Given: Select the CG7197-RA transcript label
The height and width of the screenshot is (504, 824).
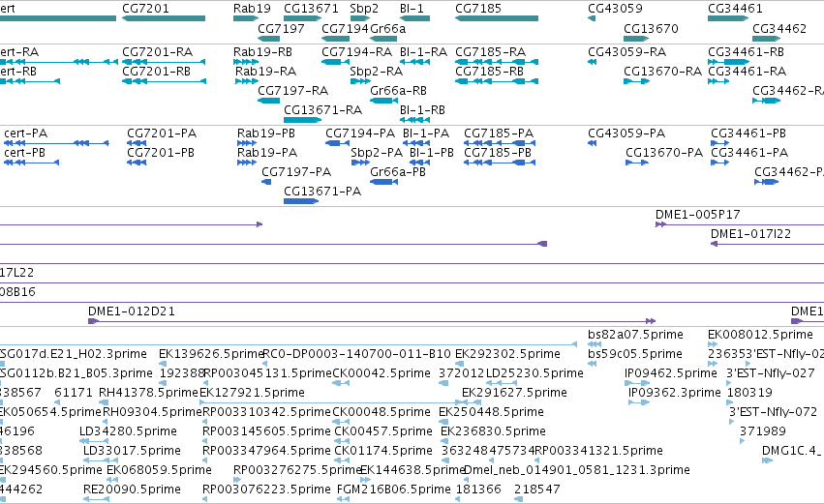Looking at the screenshot, I should pyautogui.click(x=292, y=90).
